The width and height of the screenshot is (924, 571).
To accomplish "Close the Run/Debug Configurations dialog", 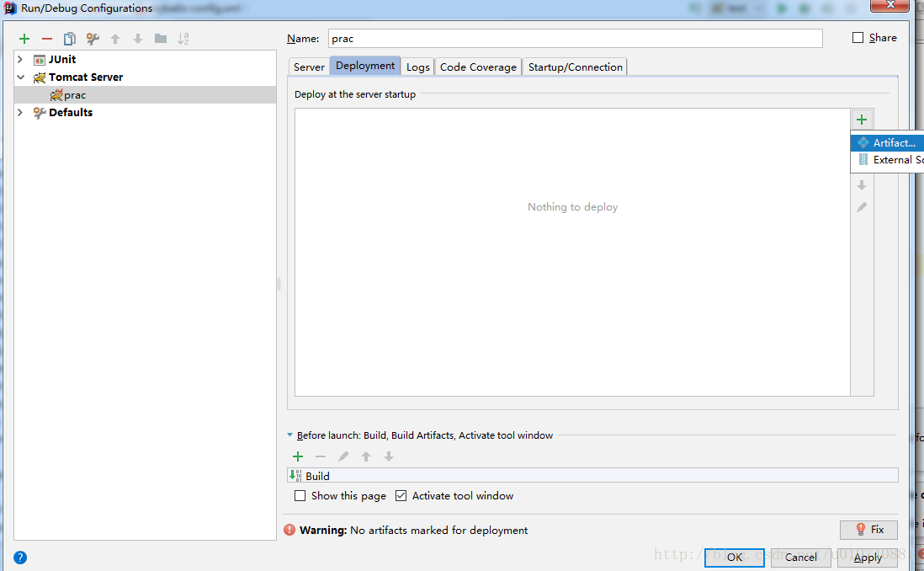I will pos(891,5).
